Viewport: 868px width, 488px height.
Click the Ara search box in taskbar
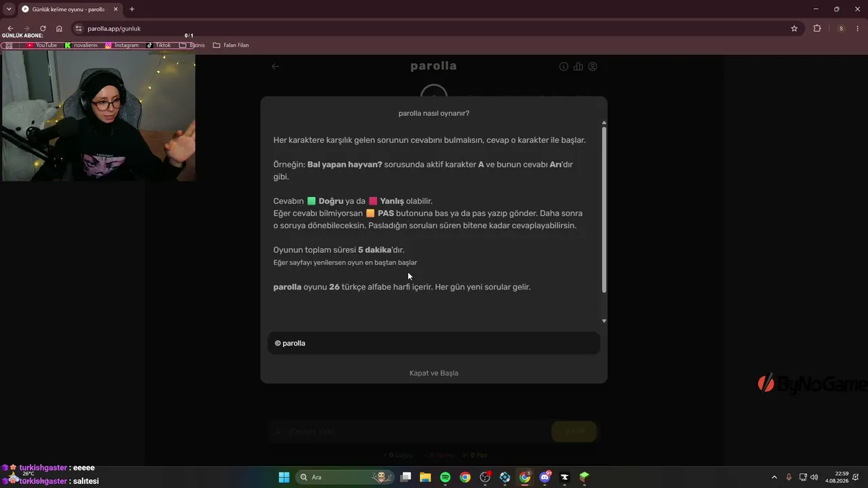tap(346, 477)
